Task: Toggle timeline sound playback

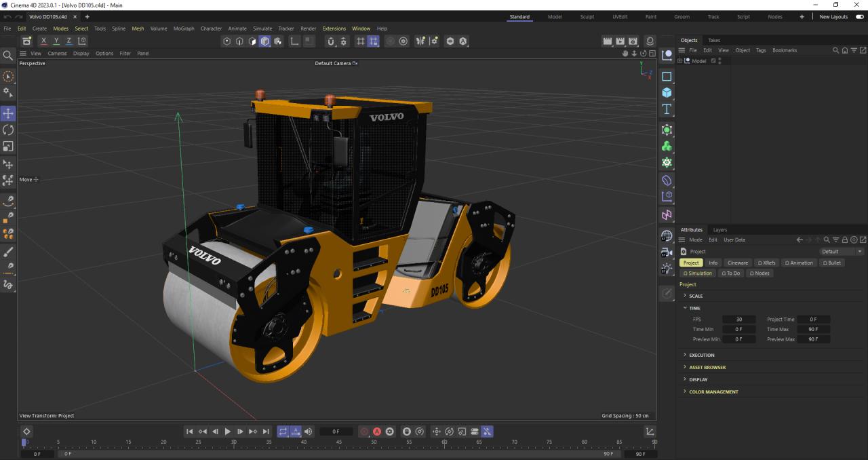Action: (x=309, y=432)
